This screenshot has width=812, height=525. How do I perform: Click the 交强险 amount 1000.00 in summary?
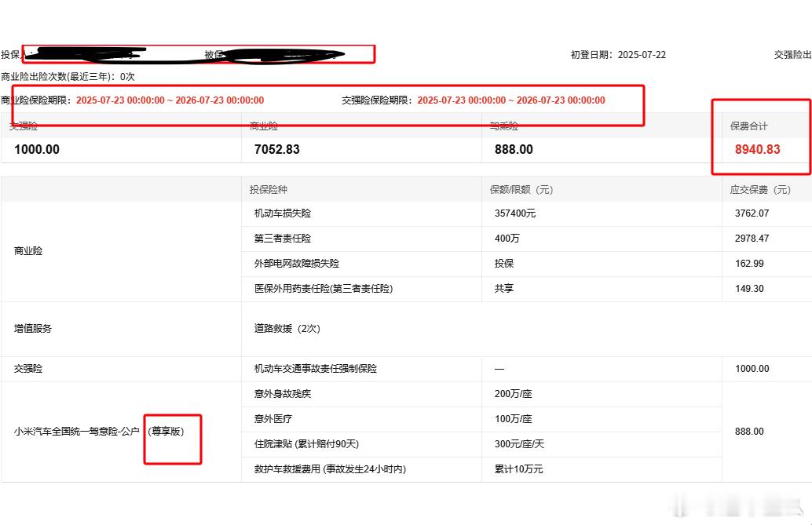[x=37, y=150]
